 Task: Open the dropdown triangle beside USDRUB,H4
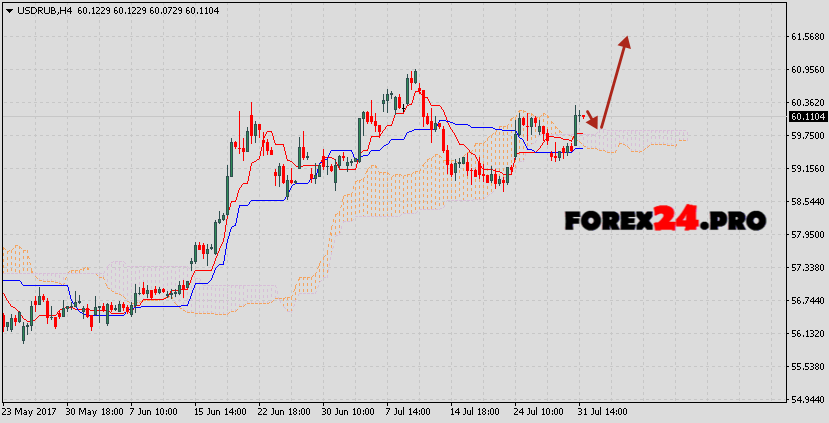click(x=8, y=9)
